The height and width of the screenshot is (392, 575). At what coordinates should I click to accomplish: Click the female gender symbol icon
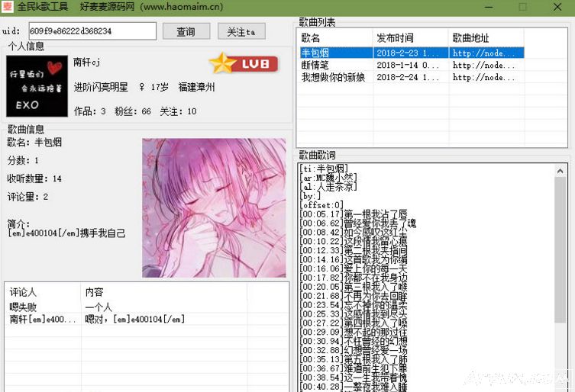[141, 87]
